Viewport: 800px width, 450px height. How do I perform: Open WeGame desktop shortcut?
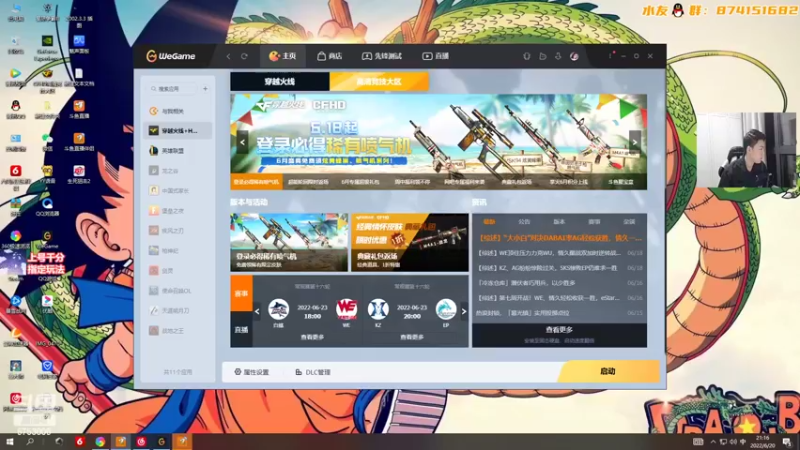[x=47, y=240]
